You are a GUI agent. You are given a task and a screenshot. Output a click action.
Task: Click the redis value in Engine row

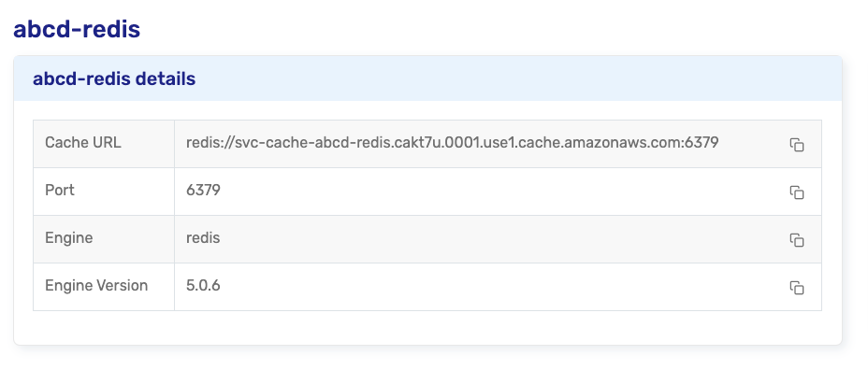pyautogui.click(x=203, y=238)
